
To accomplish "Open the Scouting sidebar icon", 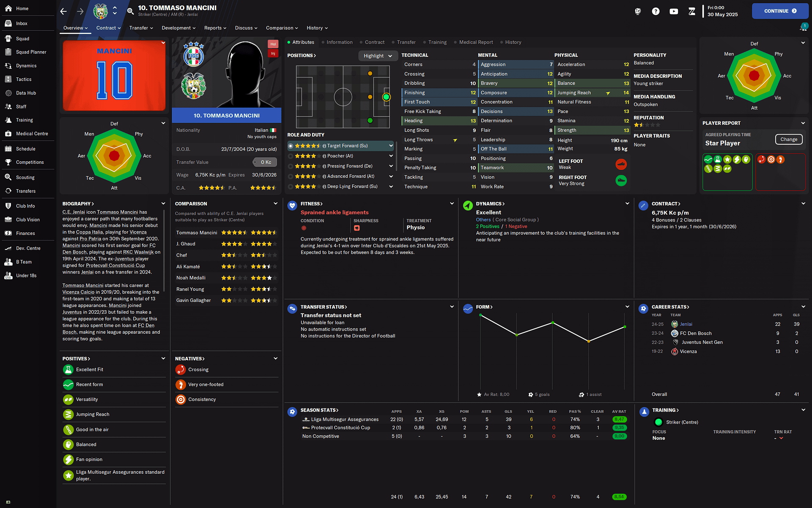I will (8, 177).
